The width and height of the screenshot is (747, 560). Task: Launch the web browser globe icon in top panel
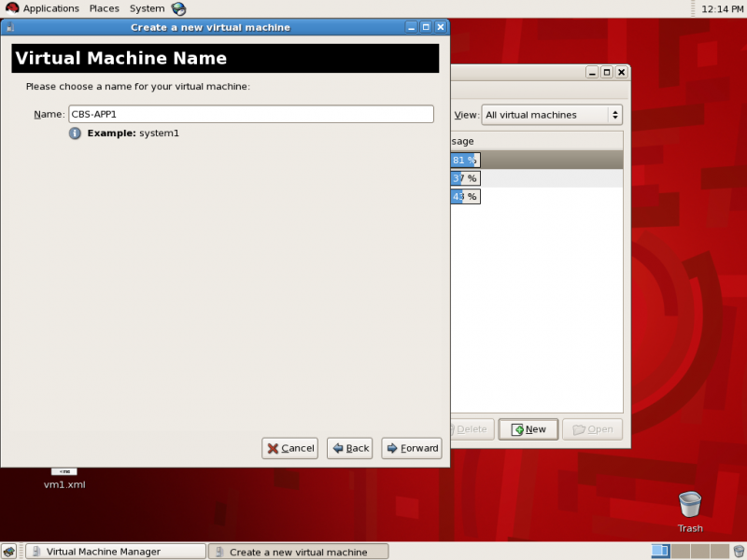pyautogui.click(x=178, y=8)
